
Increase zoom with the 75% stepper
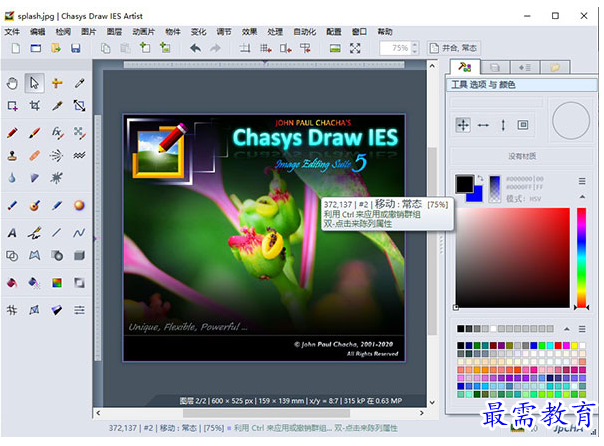415,45
